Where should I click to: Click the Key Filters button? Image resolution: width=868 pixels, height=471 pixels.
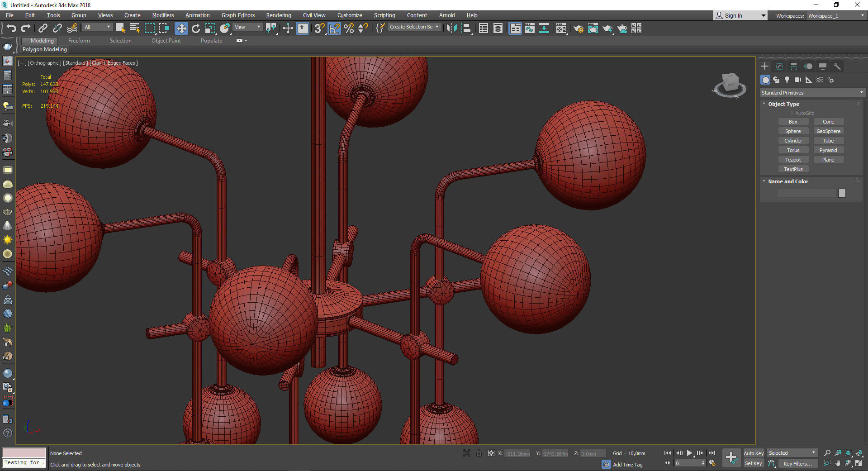(798, 463)
